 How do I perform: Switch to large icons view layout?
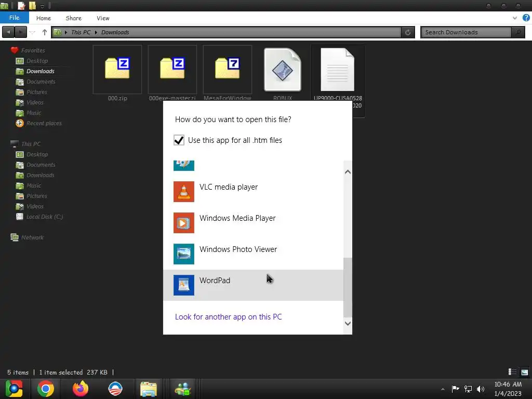pyautogui.click(x=525, y=372)
